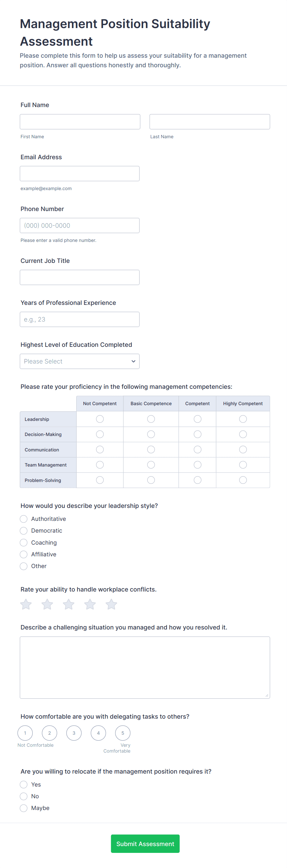This screenshot has width=287, height=868.
Task: Click the first rating star
Action: coord(26,604)
